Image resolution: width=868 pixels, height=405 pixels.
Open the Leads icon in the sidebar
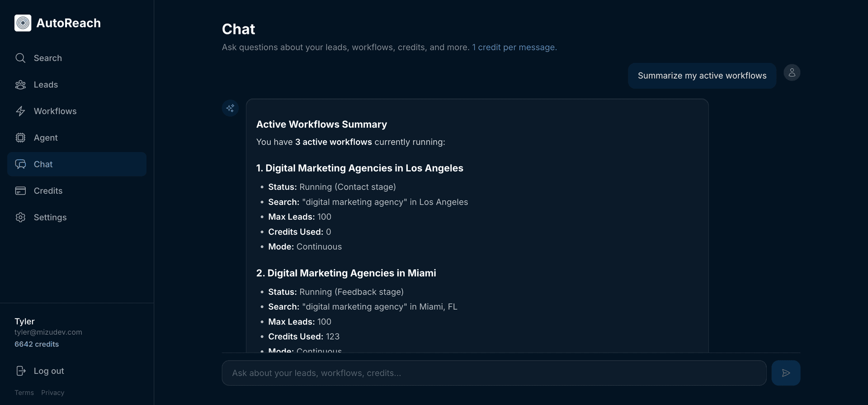[x=20, y=85]
